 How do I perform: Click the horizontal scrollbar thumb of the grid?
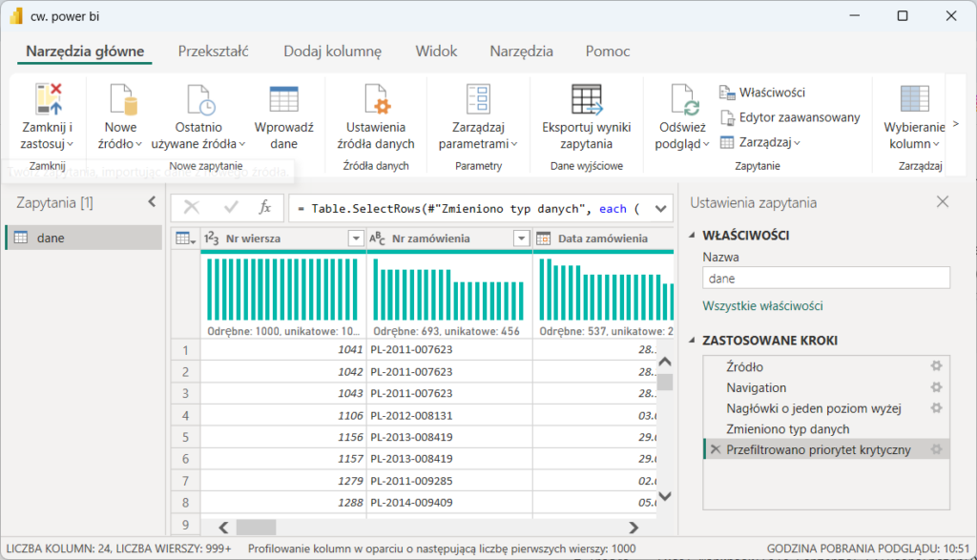click(x=256, y=528)
